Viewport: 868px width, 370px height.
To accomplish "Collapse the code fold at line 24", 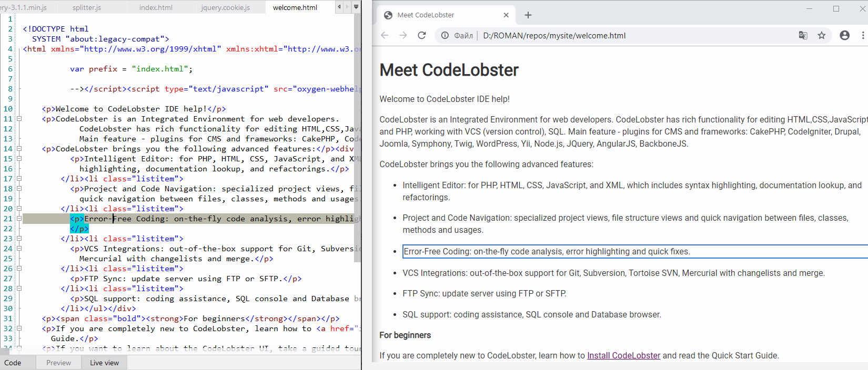I will 19,249.
